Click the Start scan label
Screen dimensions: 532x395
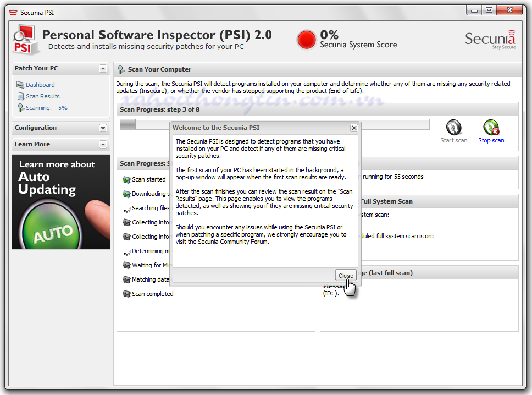[x=453, y=140]
